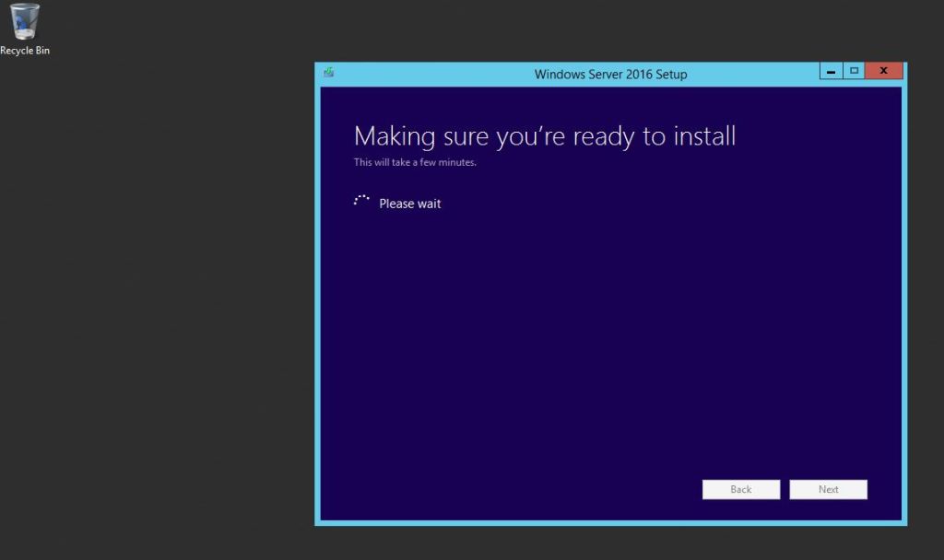Click the dotted wait animation beside Please wait
Image resolution: width=944 pixels, height=560 pixels.
(x=360, y=199)
